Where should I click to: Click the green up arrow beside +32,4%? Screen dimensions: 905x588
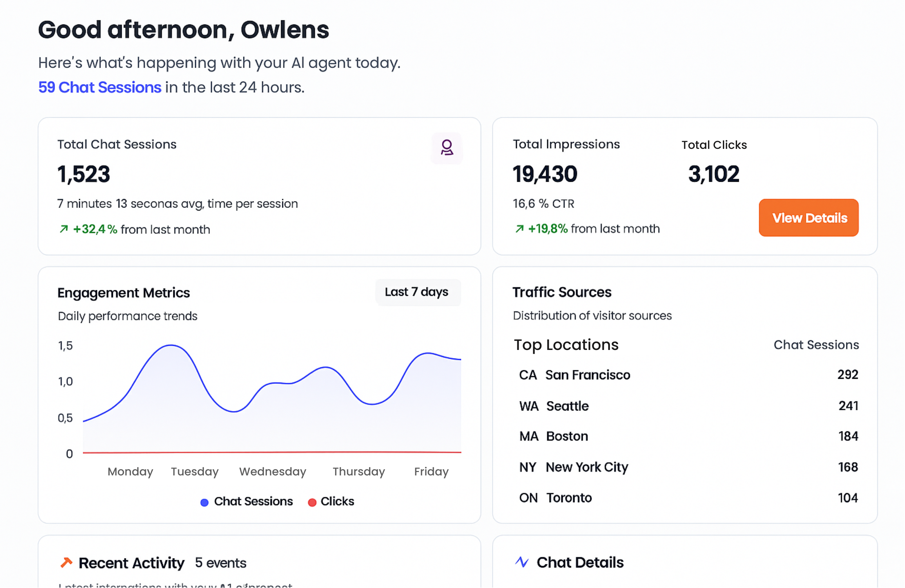point(64,229)
